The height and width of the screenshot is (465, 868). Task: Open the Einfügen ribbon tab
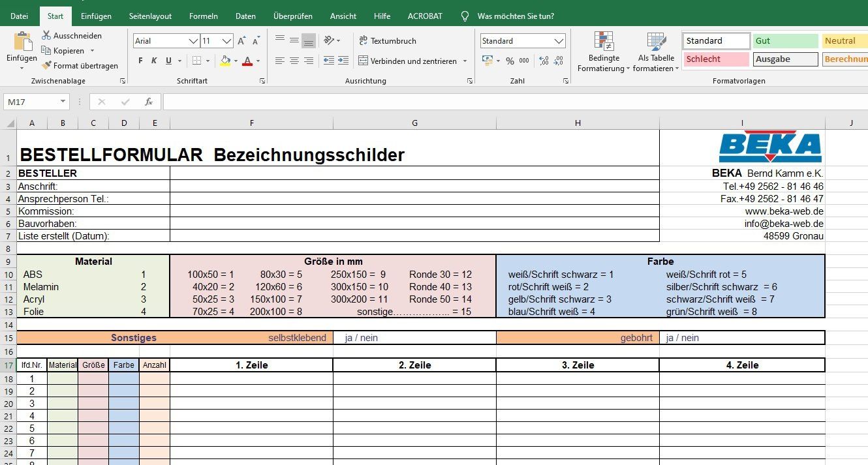pyautogui.click(x=96, y=16)
